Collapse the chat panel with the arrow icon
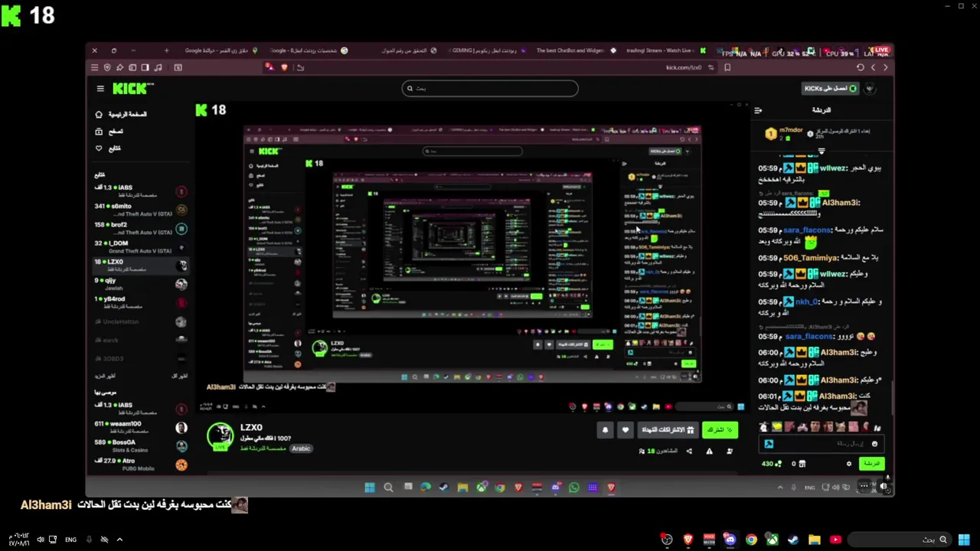The height and width of the screenshot is (551, 980). [x=758, y=110]
